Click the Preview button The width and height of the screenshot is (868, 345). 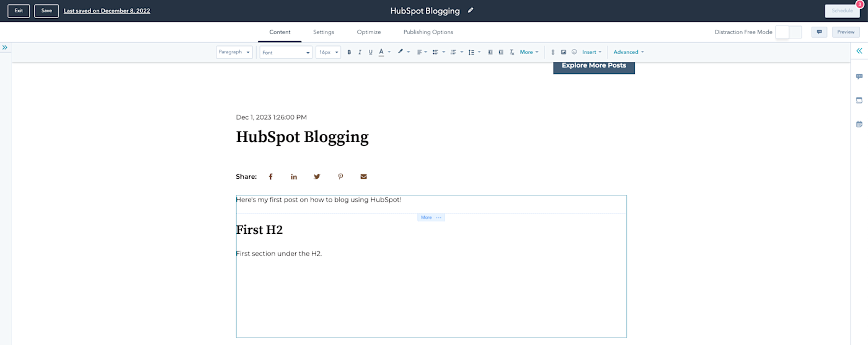(x=846, y=32)
